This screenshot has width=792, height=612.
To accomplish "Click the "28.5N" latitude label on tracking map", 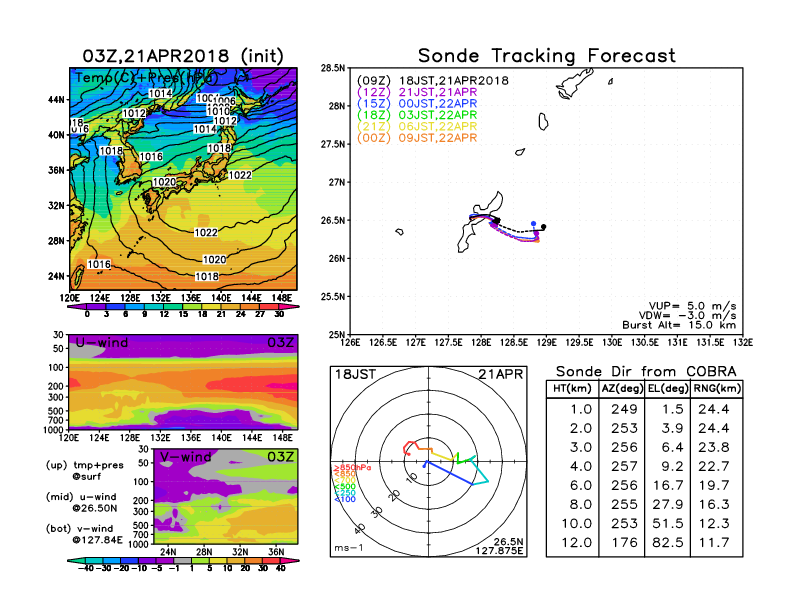I will [333, 68].
